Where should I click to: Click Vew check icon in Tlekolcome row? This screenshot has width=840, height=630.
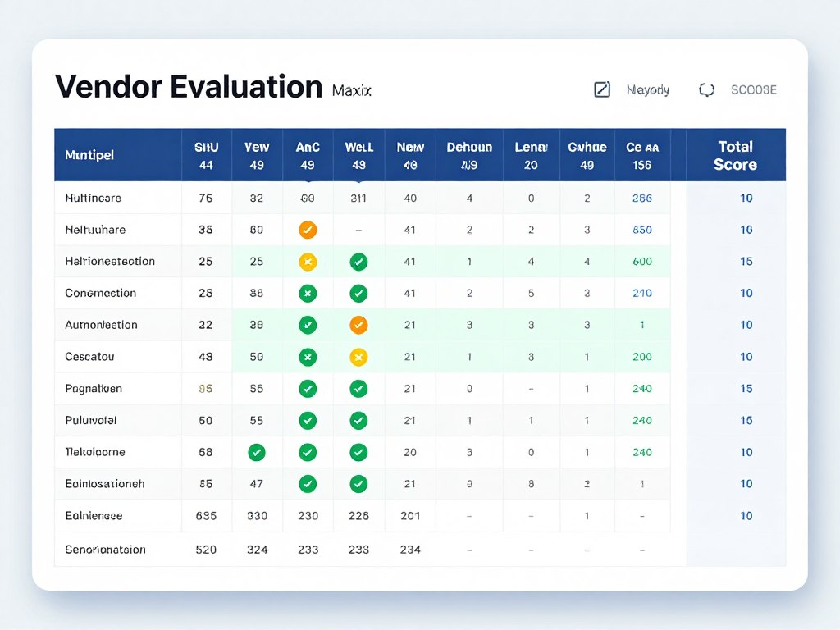pyautogui.click(x=257, y=453)
